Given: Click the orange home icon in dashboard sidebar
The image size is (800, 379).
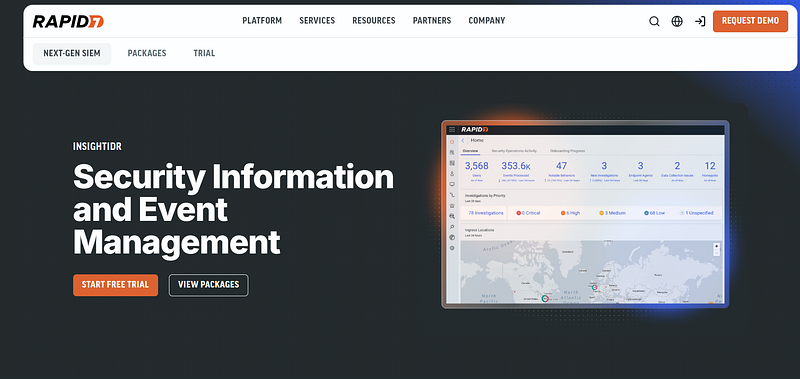Looking at the screenshot, I should click(452, 142).
